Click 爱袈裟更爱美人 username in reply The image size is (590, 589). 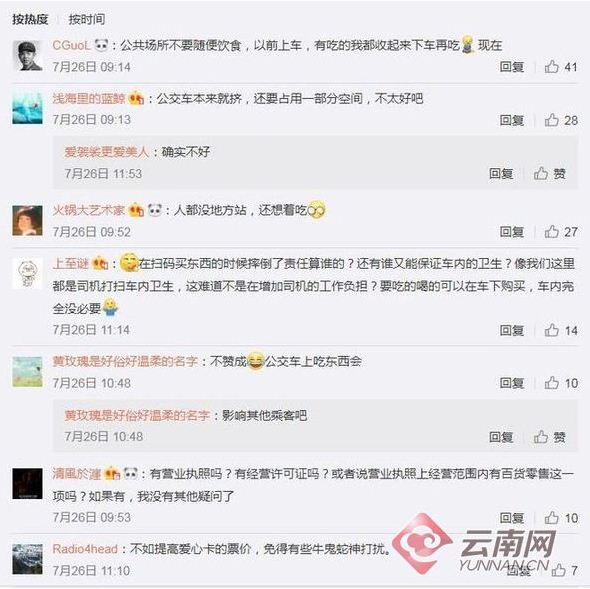click(107, 152)
